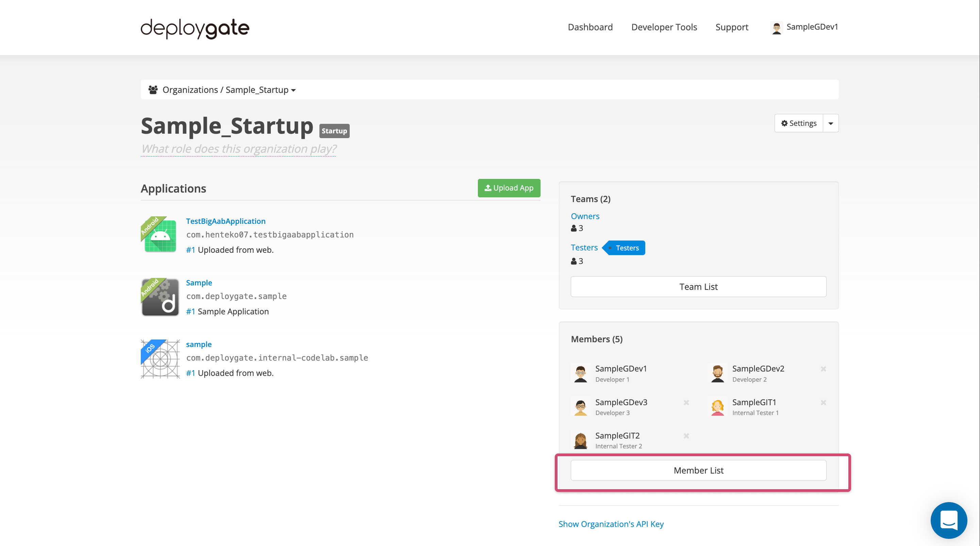Viewport: 980px width, 546px height.
Task: Open Developer Tools menu
Action: pyautogui.click(x=664, y=27)
